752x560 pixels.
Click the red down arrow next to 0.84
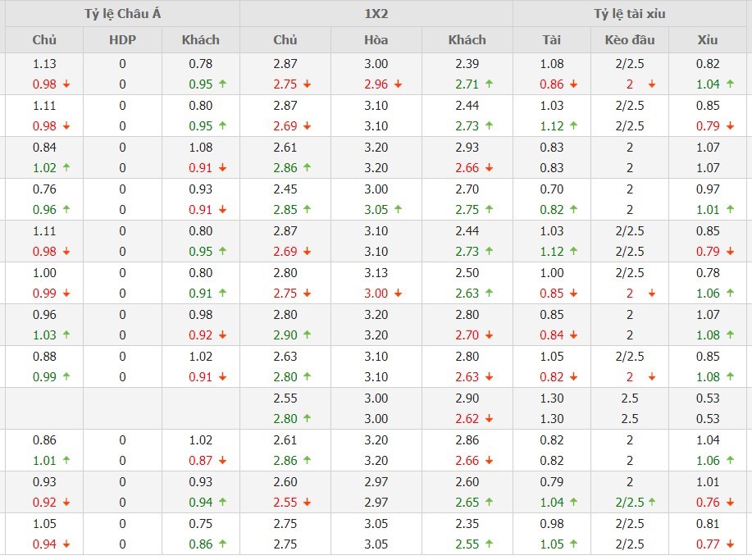point(573,335)
